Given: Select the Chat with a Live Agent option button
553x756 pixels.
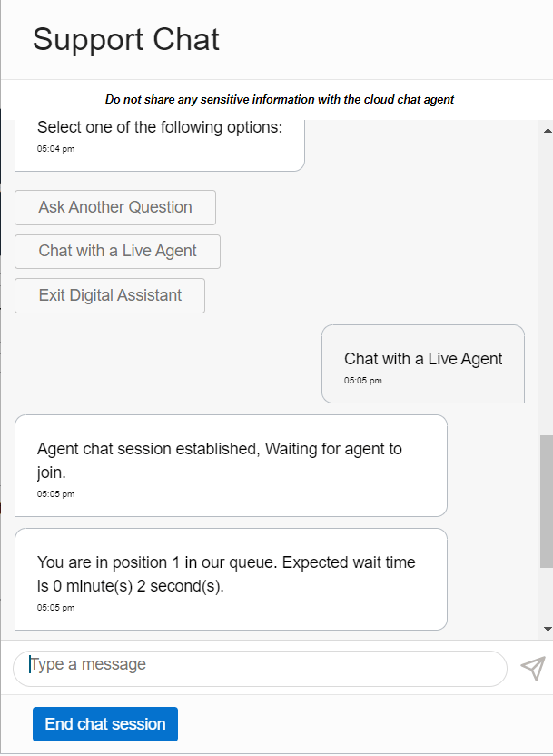Looking at the screenshot, I should pyautogui.click(x=117, y=252).
